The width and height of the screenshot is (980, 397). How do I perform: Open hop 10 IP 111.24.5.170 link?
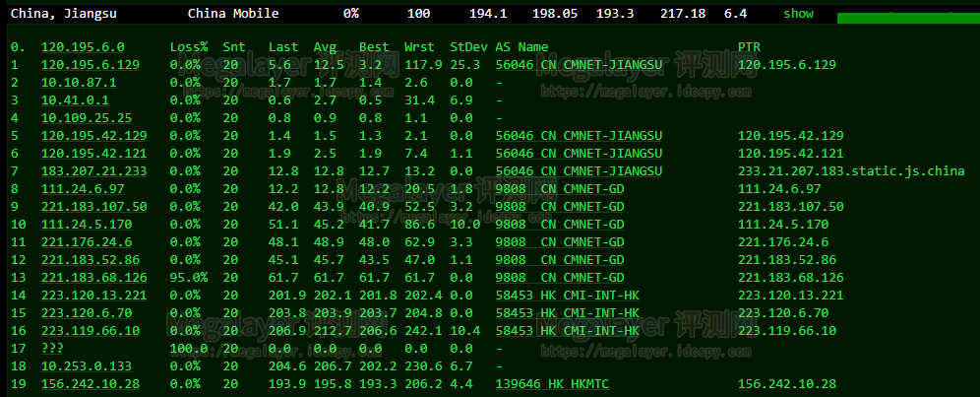pos(87,225)
